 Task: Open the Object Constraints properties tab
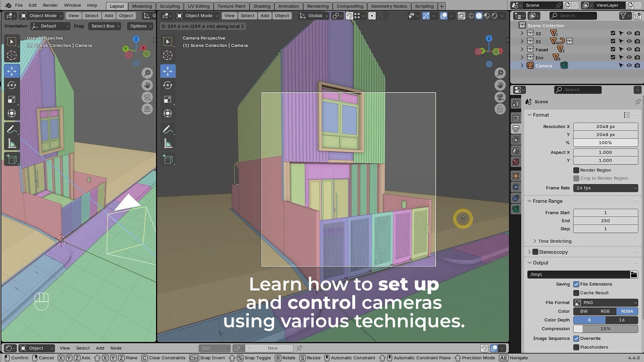tap(516, 198)
